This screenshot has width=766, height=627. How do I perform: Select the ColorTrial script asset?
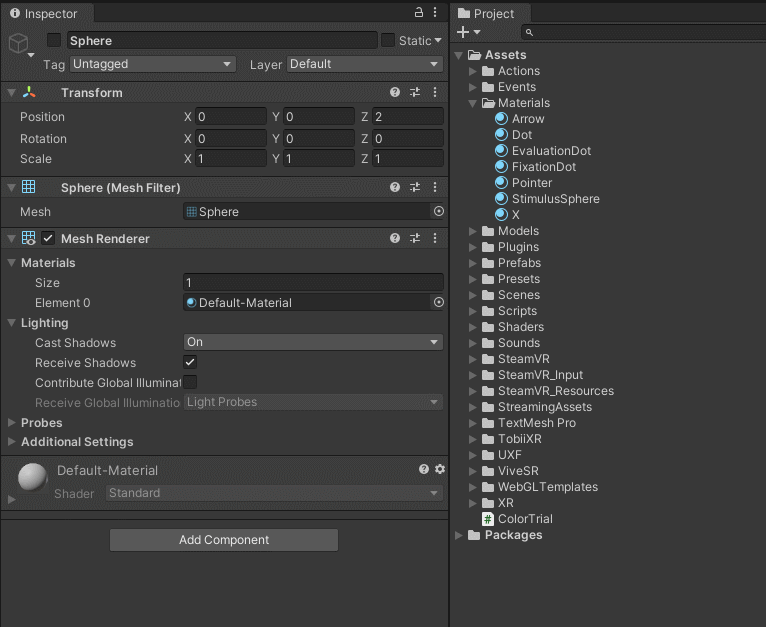(x=525, y=519)
